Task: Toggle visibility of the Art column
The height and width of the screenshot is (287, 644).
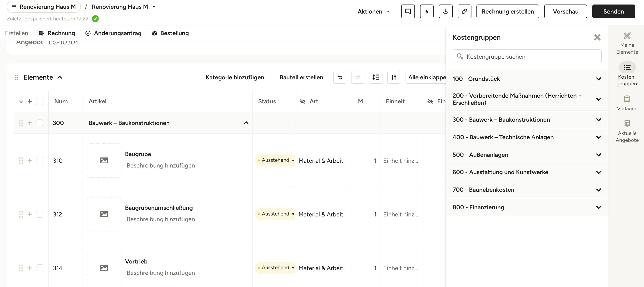Action: point(302,101)
